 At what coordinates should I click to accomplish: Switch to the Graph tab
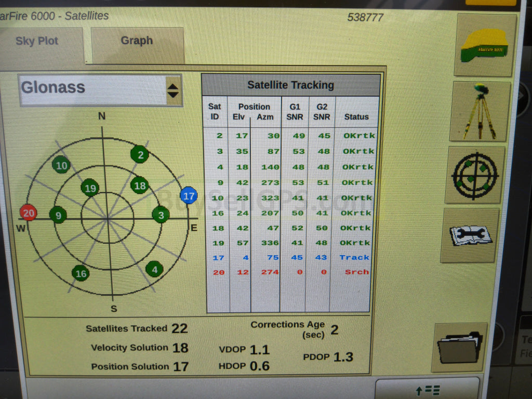click(137, 41)
